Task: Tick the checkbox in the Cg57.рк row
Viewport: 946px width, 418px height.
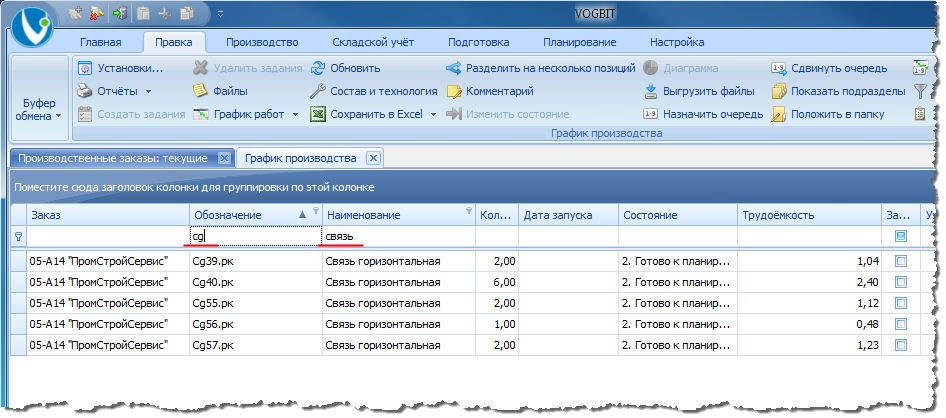Action: point(901,346)
